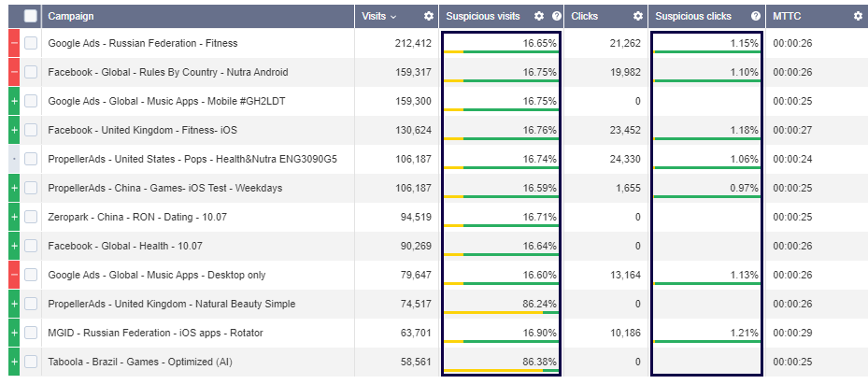
Task: Open the Suspicious visits column gear settings
Action: (538, 16)
